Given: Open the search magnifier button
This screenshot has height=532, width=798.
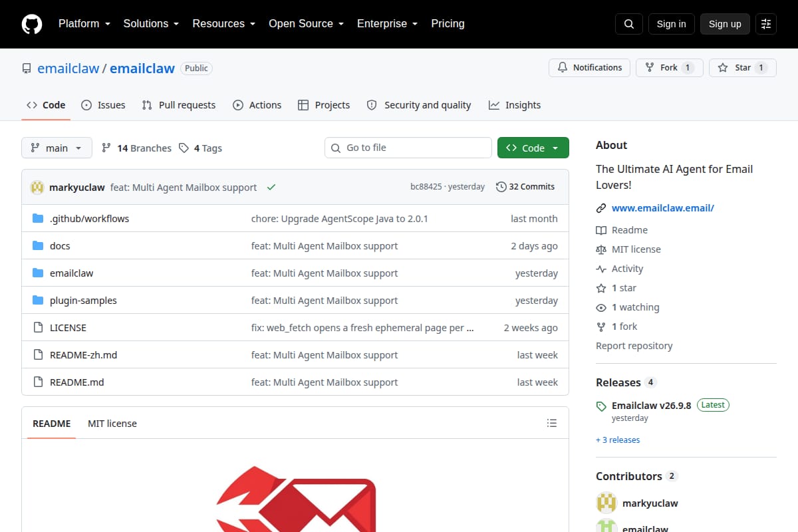Looking at the screenshot, I should point(629,24).
